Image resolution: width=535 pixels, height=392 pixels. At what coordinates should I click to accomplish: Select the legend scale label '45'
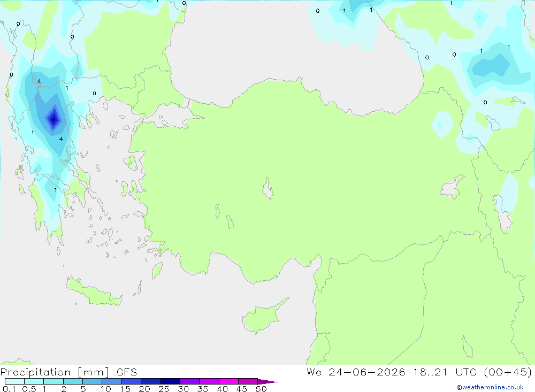click(242, 389)
